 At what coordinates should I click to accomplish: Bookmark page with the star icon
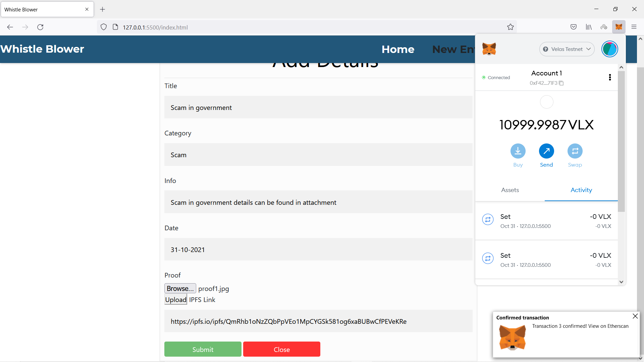(x=510, y=27)
